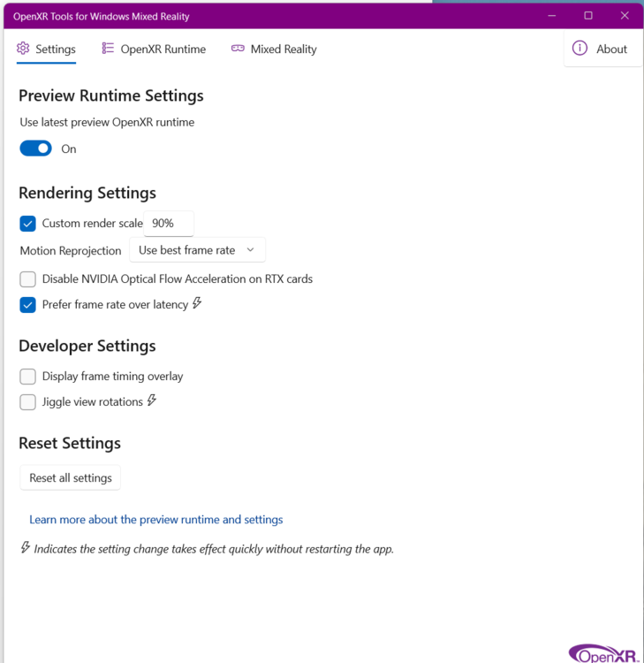Screen dimensions: 644x663
Task: Maximize the OpenXR Tools window
Action: click(x=588, y=16)
